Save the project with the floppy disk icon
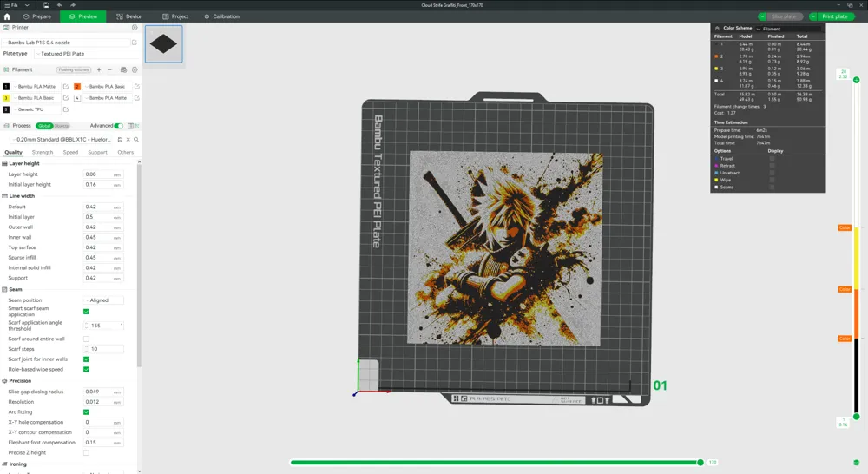The height and width of the screenshot is (474, 868). pos(46,5)
